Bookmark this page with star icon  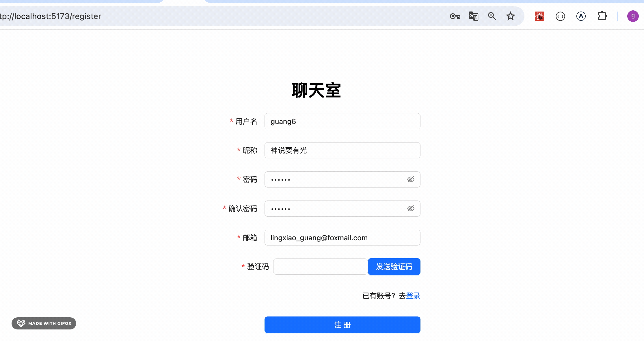510,16
